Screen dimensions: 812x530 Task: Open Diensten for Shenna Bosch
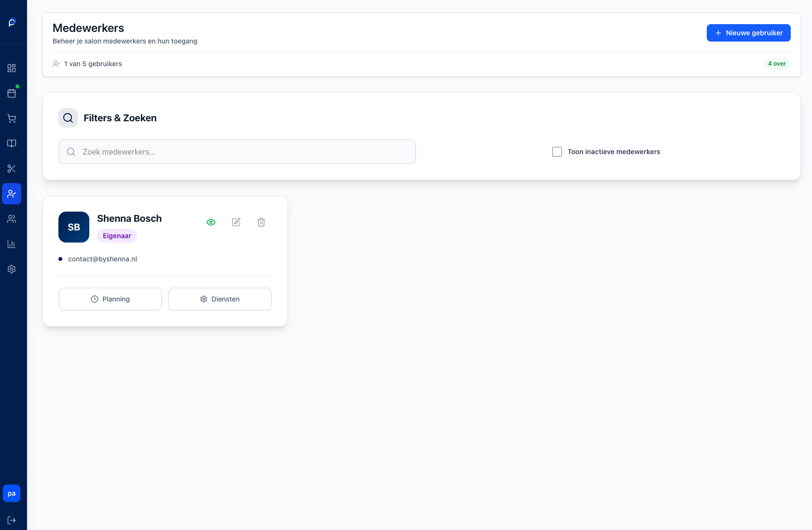[x=220, y=299]
